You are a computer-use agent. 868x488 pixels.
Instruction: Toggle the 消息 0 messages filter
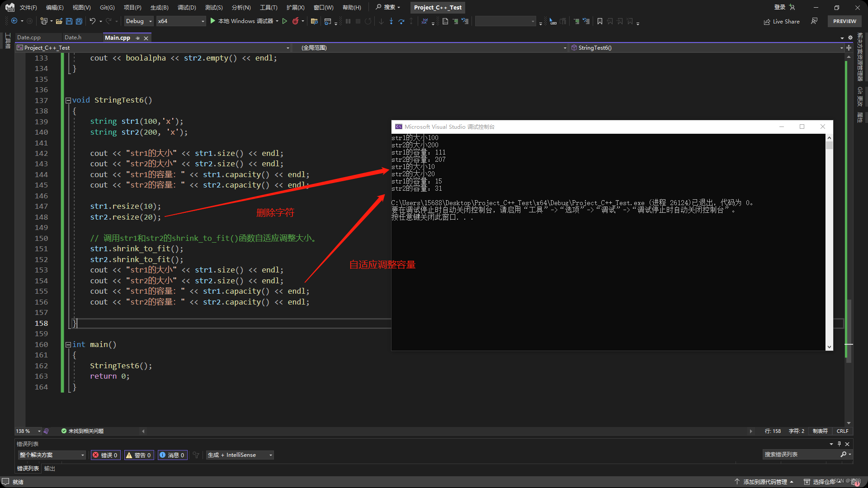pyautogui.click(x=172, y=455)
